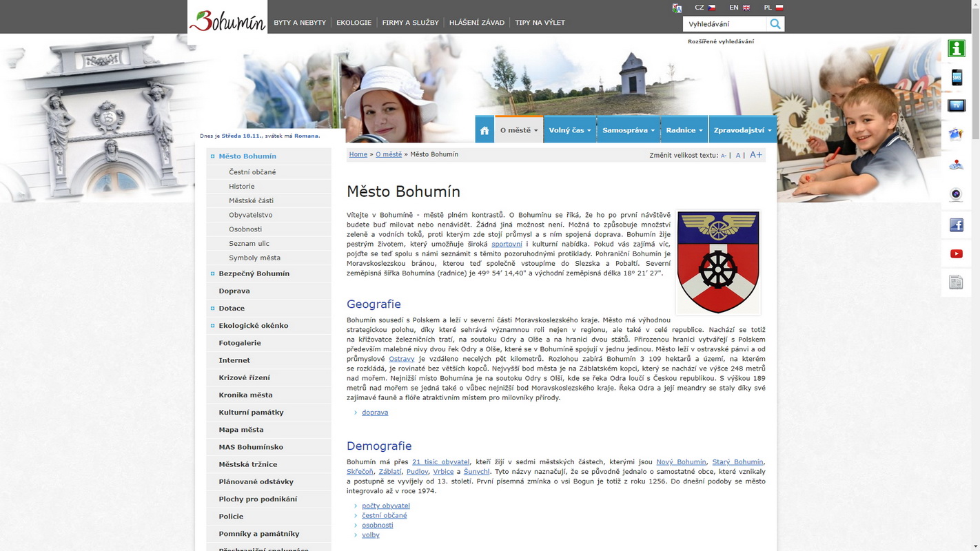Follow the 'Home' breadcrumb link
Image resolution: width=980 pixels, height=551 pixels.
[358, 154]
